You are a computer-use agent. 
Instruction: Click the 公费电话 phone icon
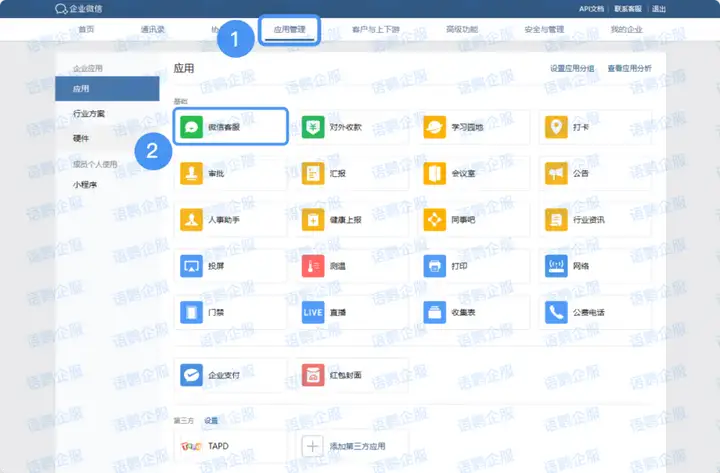tap(555, 313)
